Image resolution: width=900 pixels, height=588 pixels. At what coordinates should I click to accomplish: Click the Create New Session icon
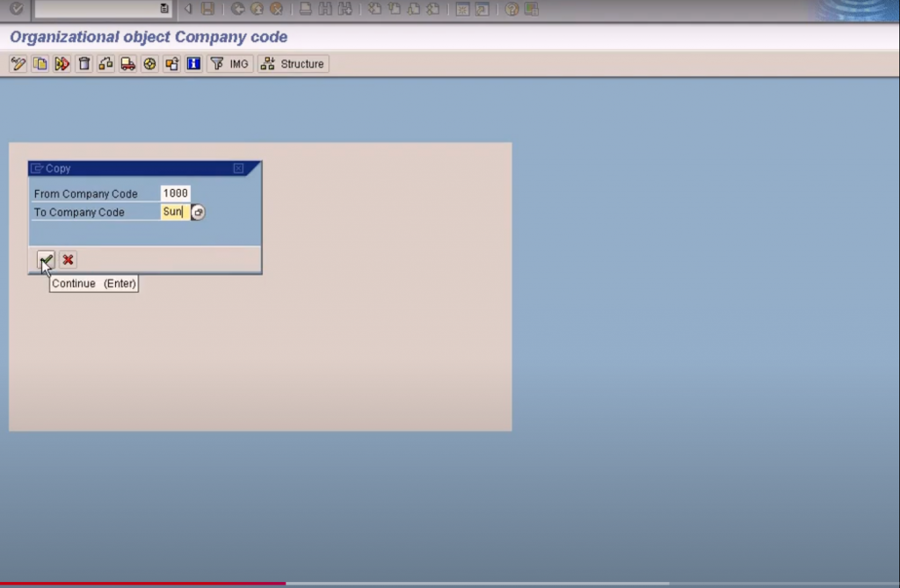click(462, 9)
